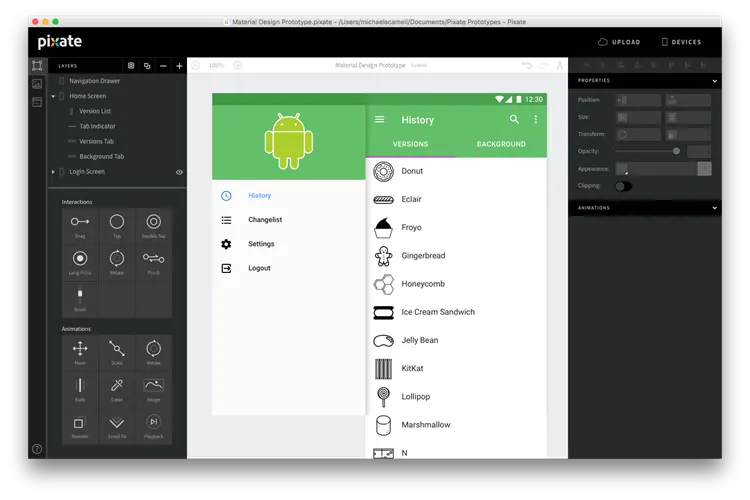Toggle the Clipping switch
The height and width of the screenshot is (500, 750).
624,186
